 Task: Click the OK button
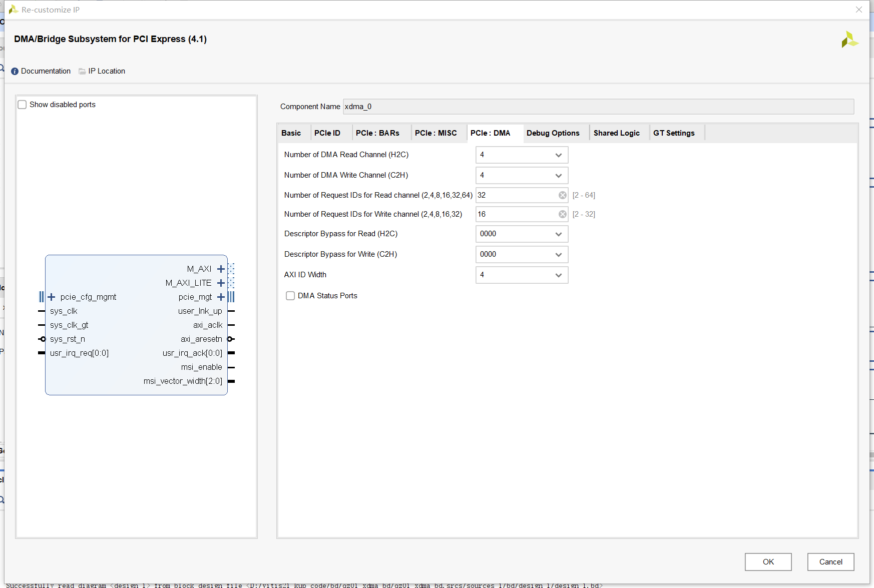point(768,562)
